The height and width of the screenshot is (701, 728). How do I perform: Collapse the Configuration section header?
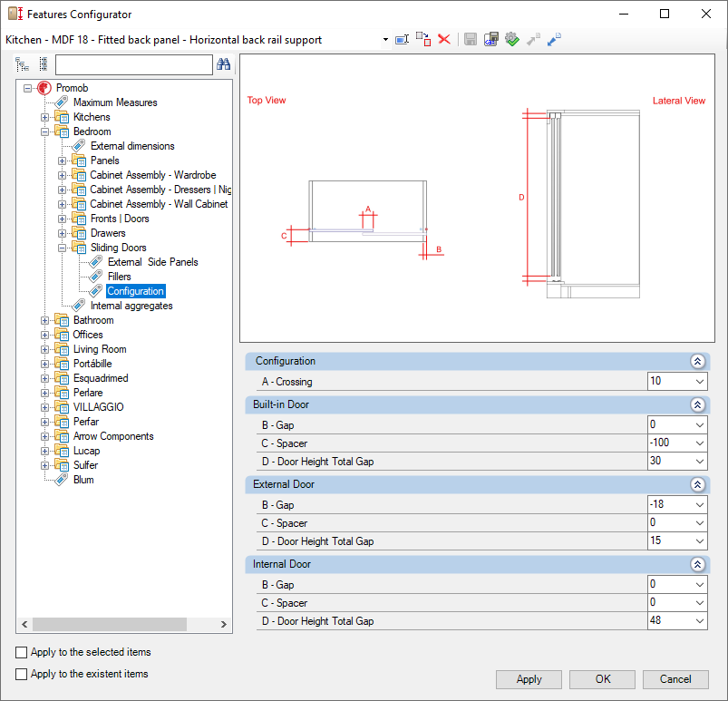[697, 361]
